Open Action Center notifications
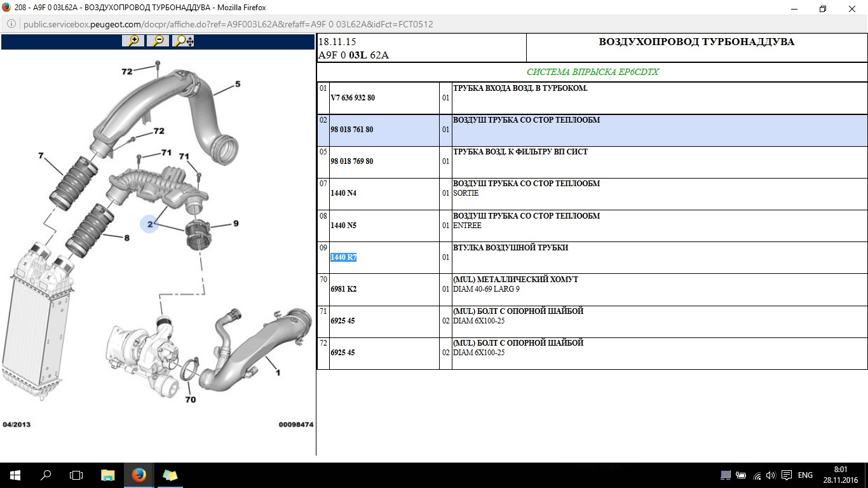The image size is (868, 488). click(786, 475)
